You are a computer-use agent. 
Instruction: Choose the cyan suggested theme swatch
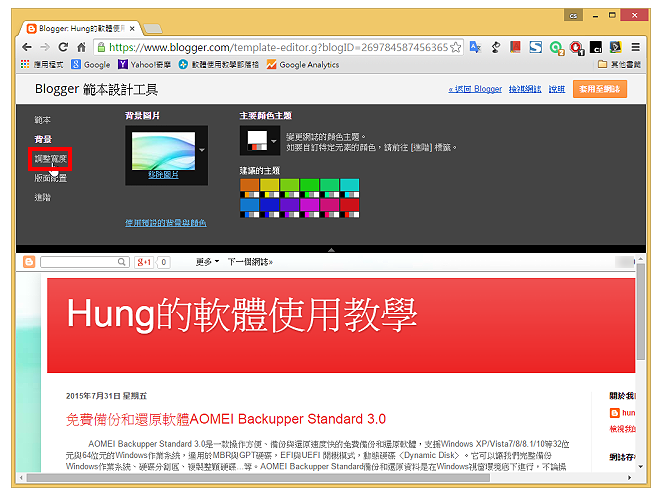349,188
